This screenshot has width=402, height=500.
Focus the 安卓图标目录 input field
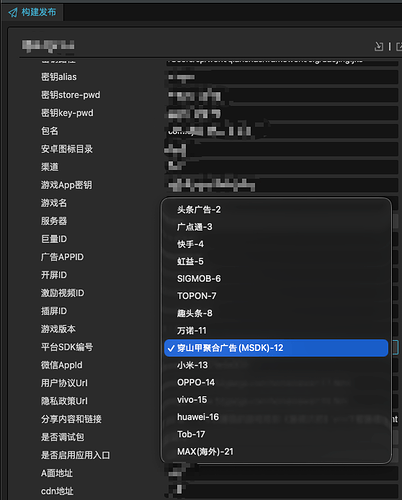(x=282, y=149)
